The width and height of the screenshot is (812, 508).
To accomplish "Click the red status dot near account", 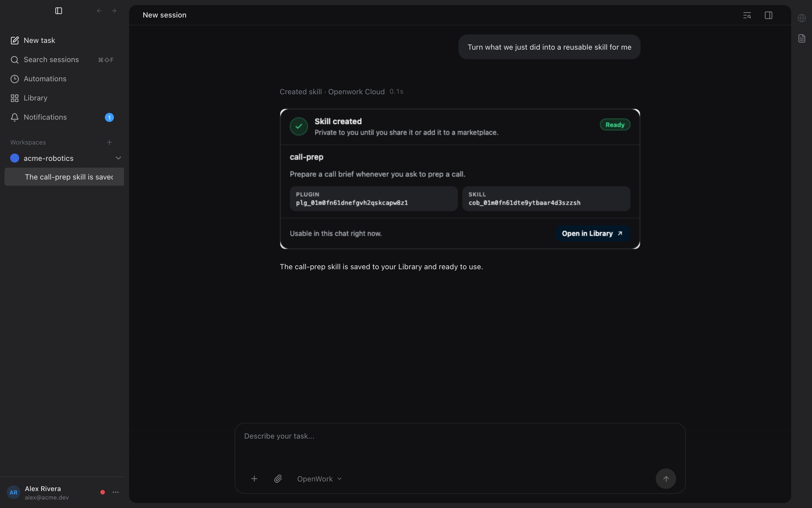I will [103, 492].
